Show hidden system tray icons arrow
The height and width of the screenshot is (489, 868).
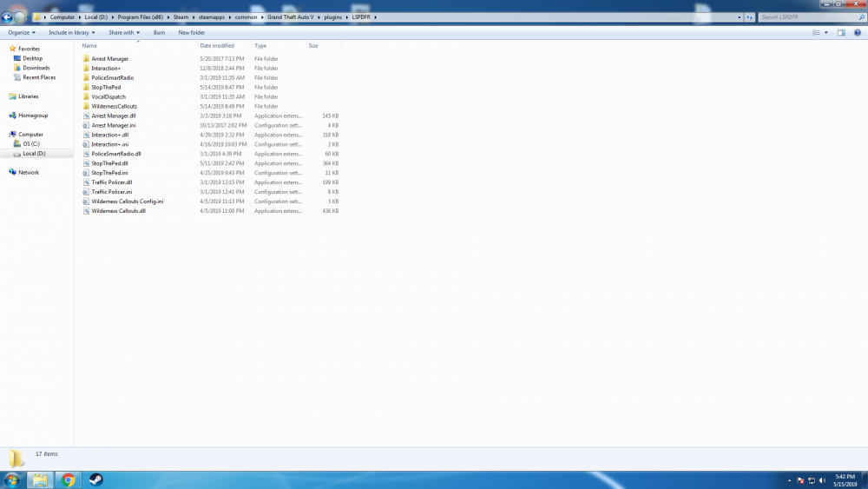[x=789, y=480]
